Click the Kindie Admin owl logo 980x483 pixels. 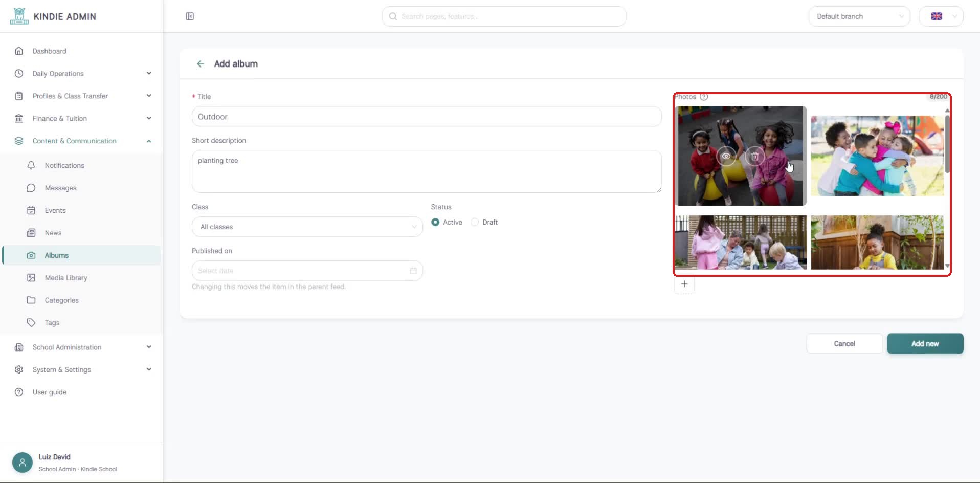(19, 16)
